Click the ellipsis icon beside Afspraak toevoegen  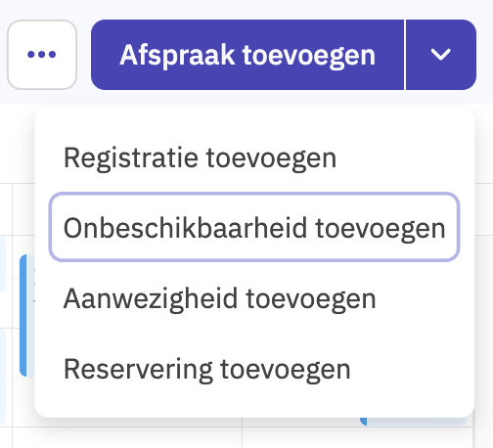coord(42,55)
